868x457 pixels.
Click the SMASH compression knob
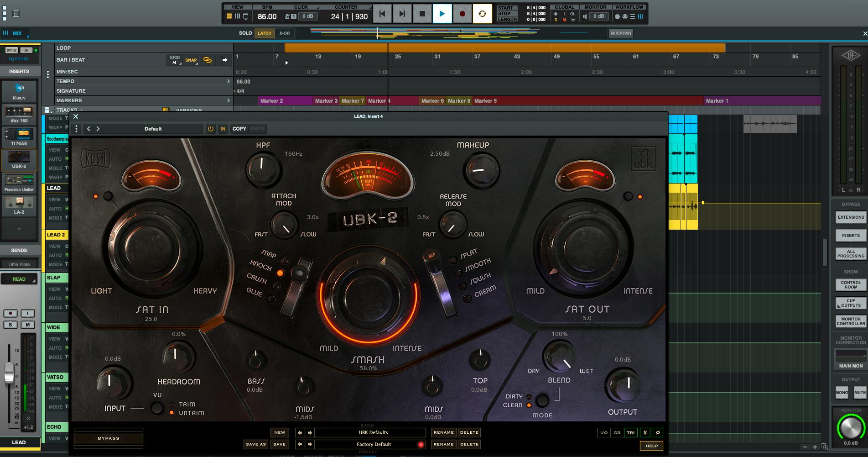(x=368, y=297)
